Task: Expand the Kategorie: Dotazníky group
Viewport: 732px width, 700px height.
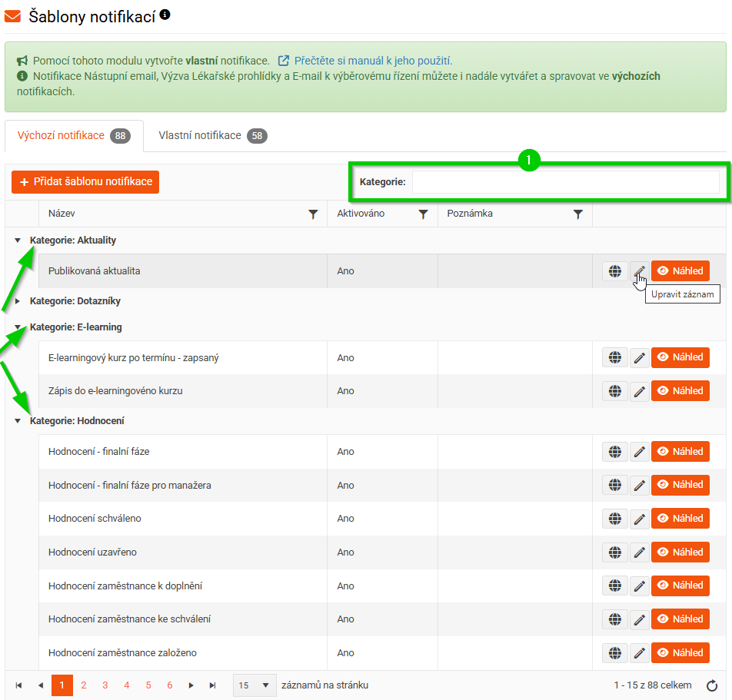Action: (x=18, y=301)
